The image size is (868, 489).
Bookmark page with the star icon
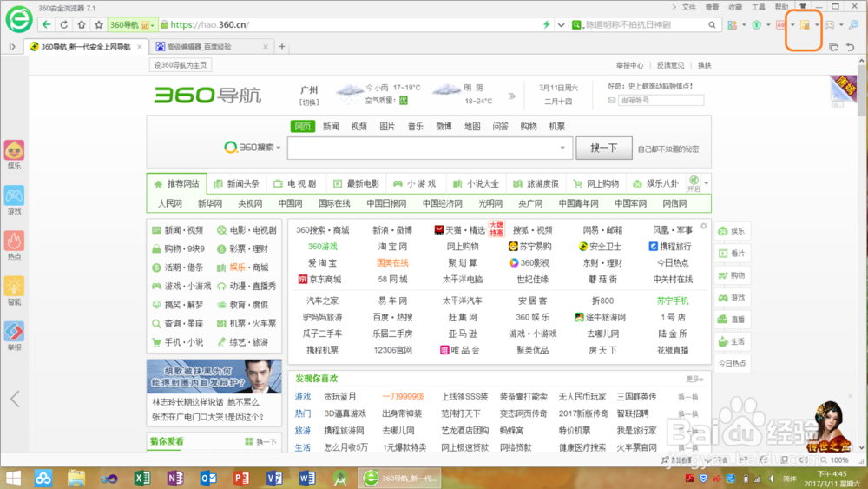pos(99,25)
